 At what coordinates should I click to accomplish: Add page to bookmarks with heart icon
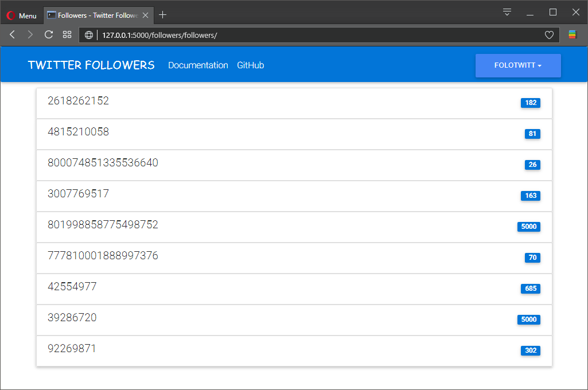(549, 35)
